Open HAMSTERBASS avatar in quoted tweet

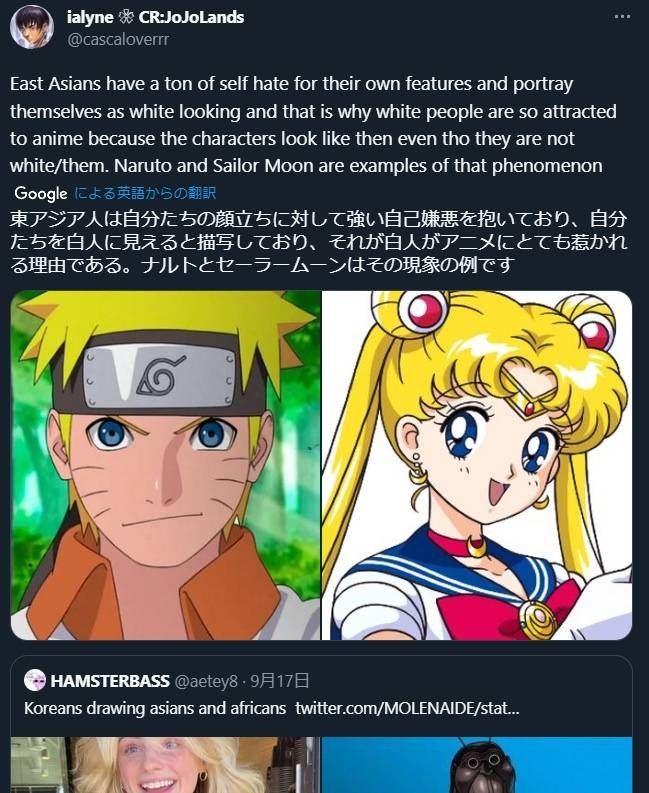(x=35, y=680)
